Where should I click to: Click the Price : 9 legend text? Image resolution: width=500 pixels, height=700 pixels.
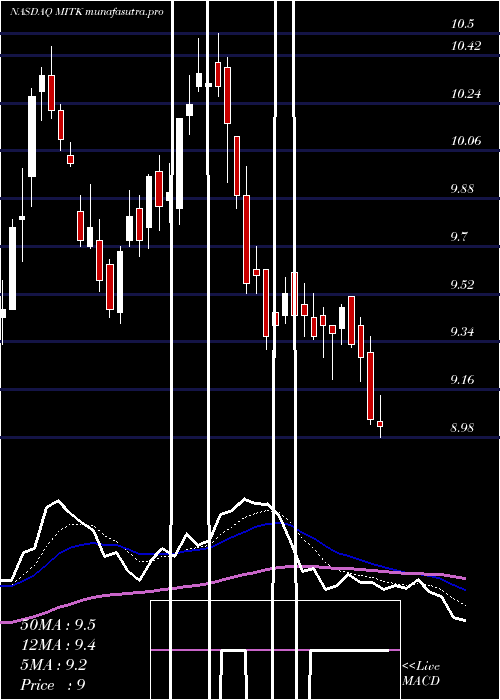point(53,685)
